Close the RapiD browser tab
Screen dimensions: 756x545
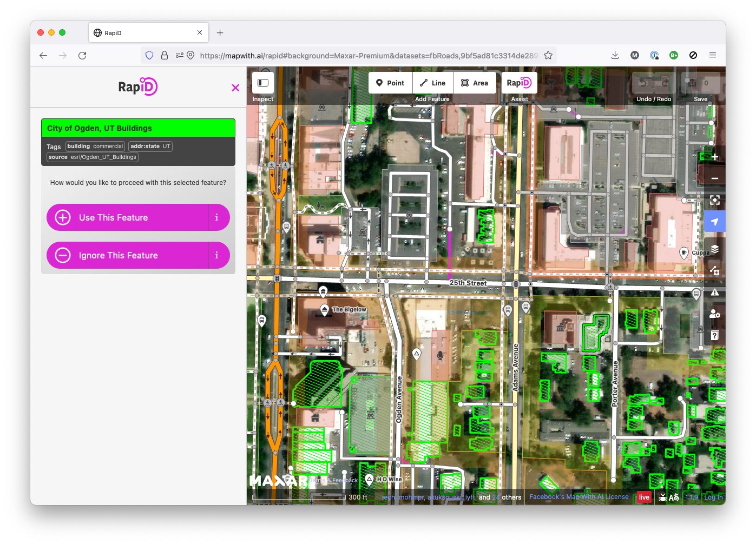click(x=200, y=33)
